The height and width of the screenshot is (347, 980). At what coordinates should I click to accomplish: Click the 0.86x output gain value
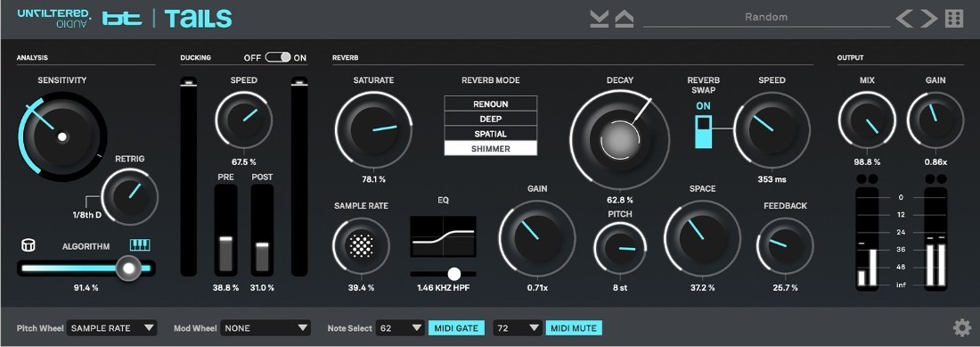point(935,162)
